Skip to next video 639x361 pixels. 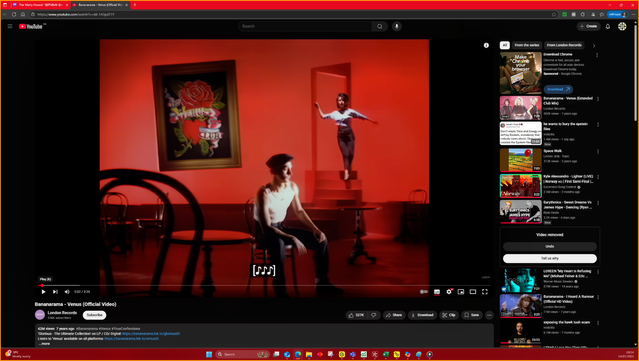(x=55, y=292)
